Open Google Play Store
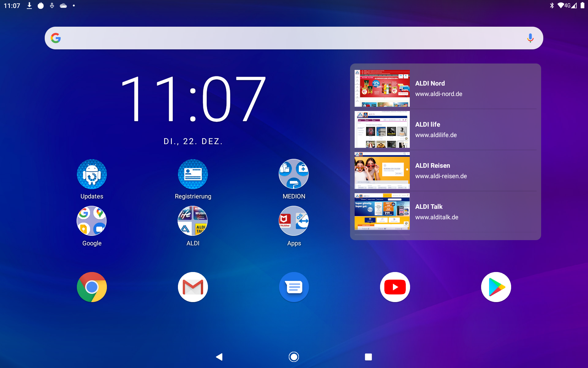Viewport: 588px width, 368px height. click(496, 287)
